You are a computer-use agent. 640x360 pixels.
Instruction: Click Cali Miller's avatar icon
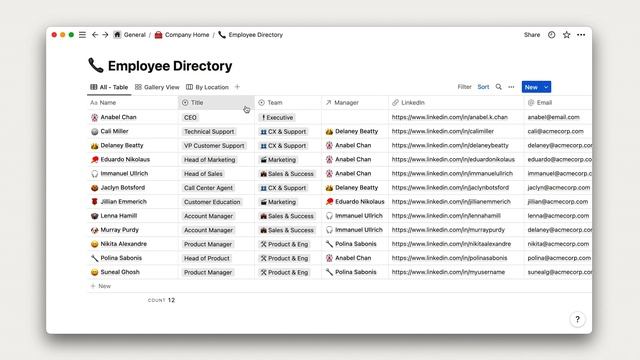coord(95,131)
